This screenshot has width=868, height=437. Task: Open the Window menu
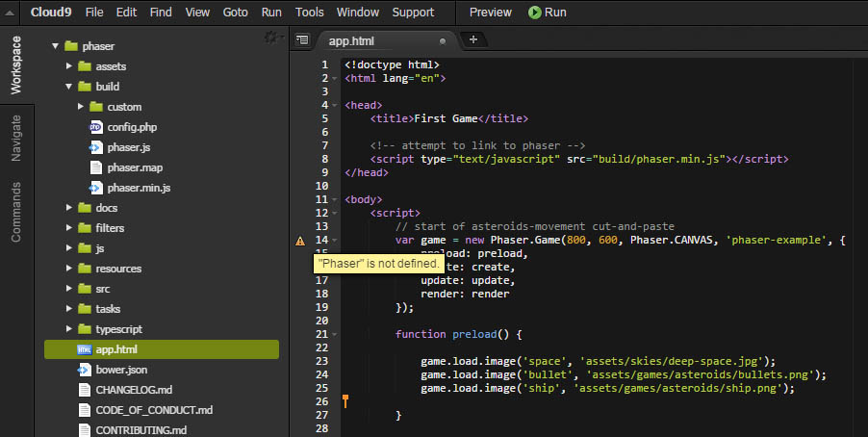[358, 13]
